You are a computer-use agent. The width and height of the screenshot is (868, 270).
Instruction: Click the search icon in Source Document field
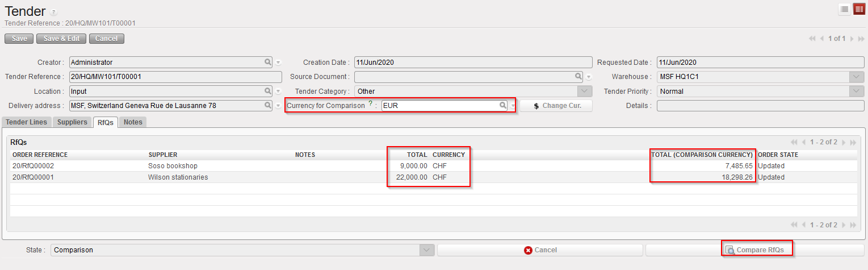(x=578, y=76)
